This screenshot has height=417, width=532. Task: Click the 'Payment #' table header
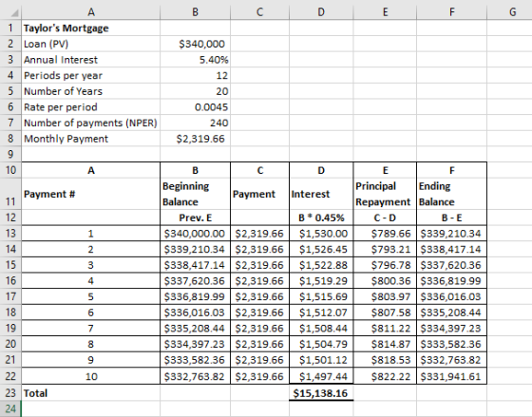tap(91, 194)
